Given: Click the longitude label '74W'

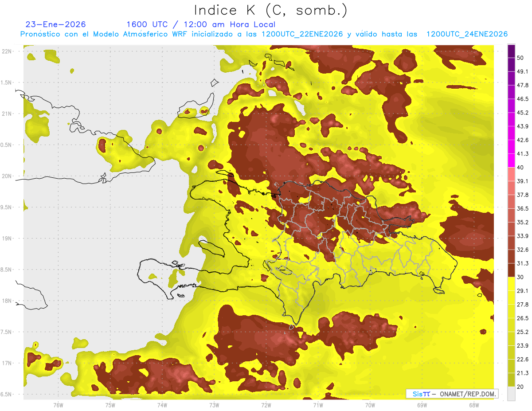Looking at the screenshot, I should (x=162, y=405).
